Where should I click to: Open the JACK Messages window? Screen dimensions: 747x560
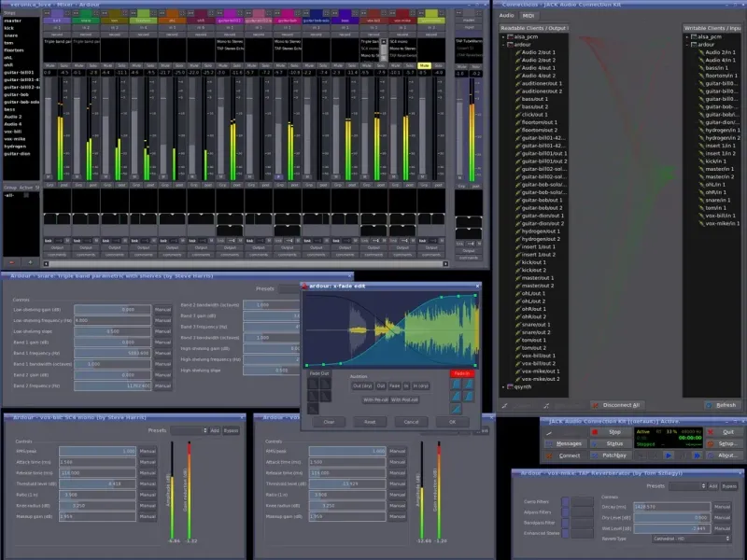point(564,443)
